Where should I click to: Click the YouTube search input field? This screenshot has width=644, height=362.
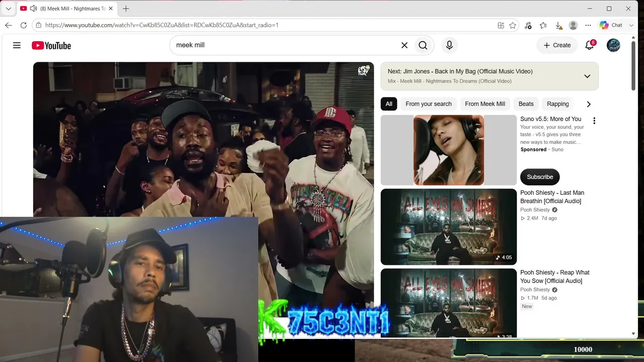click(284, 45)
